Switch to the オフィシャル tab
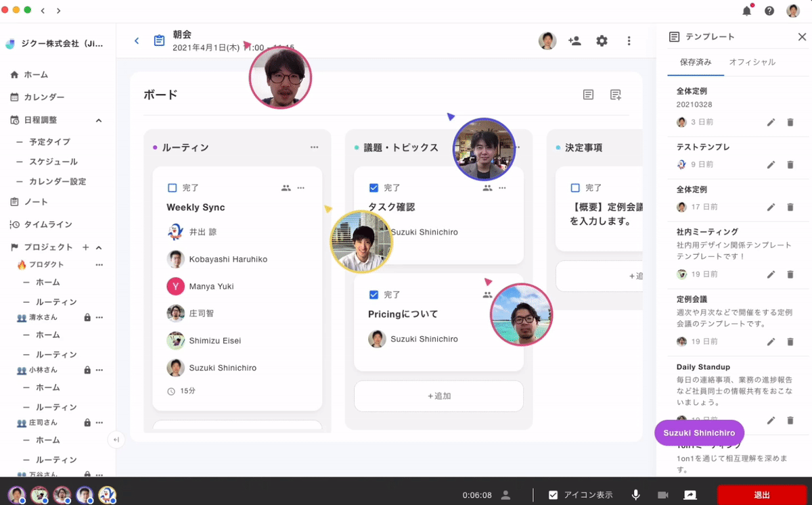812x505 pixels. click(752, 62)
